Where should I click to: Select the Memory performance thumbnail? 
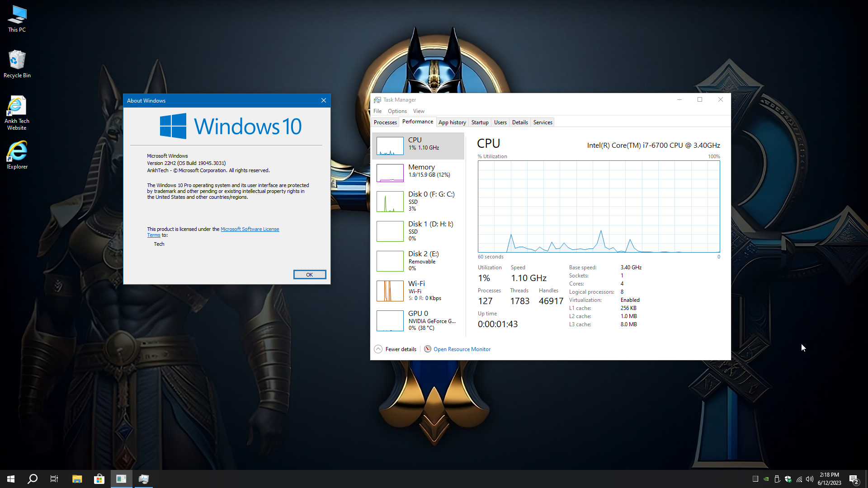click(x=390, y=173)
